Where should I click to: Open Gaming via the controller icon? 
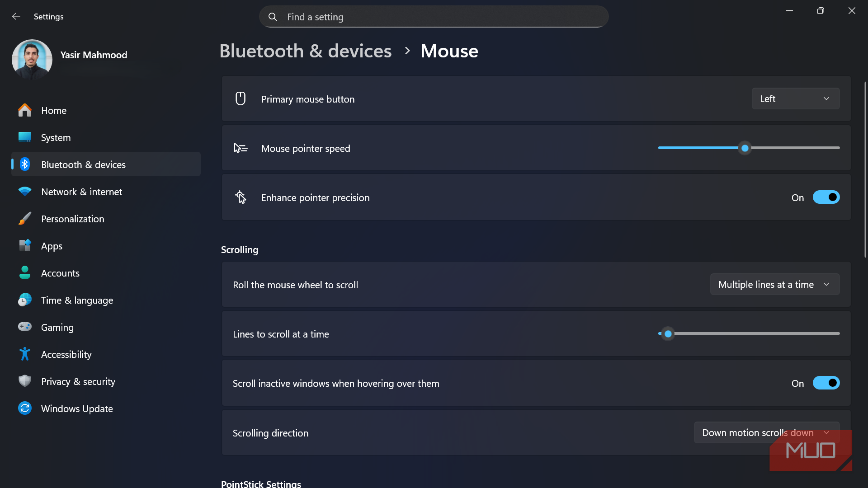pos(25,327)
